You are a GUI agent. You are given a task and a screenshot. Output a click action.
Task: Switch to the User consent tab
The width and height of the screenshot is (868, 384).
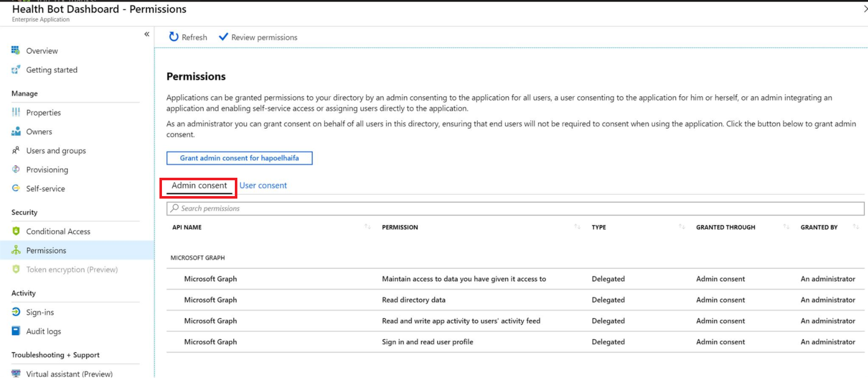click(x=263, y=185)
